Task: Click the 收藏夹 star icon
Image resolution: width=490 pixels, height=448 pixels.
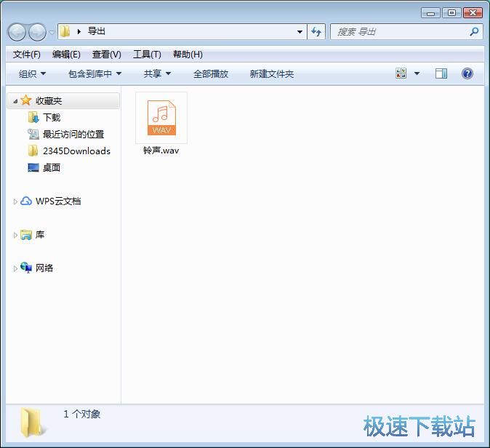Action: tap(26, 100)
